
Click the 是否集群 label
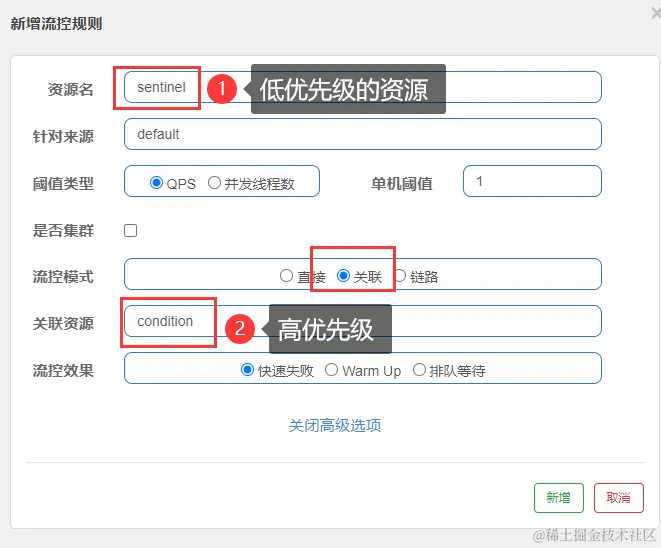click(x=63, y=231)
